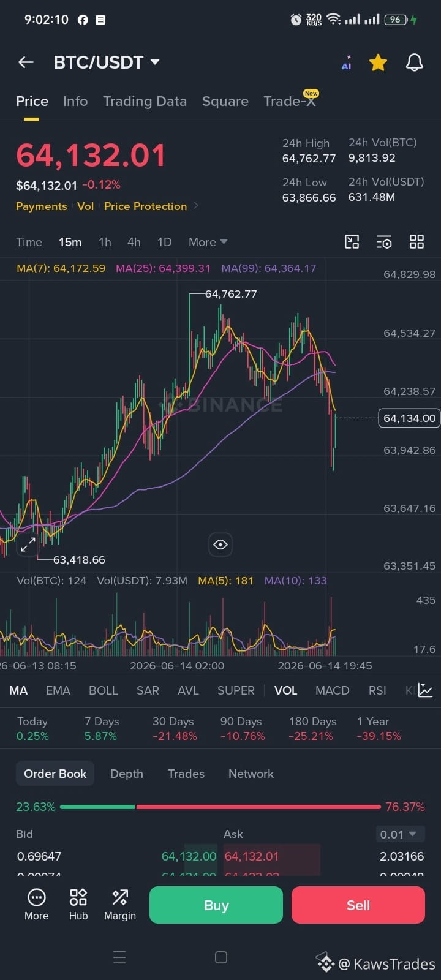Image resolution: width=441 pixels, height=980 pixels.
Task: Select the 1h timeframe
Action: (105, 242)
